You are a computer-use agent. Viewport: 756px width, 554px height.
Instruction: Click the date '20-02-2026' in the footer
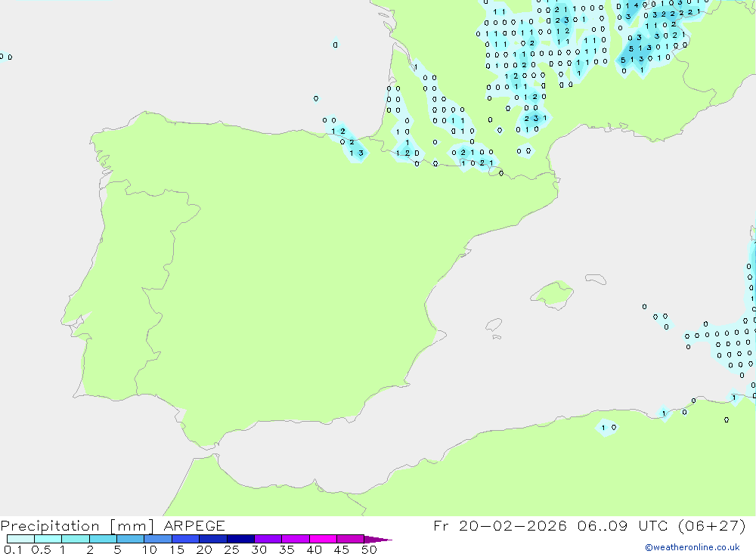click(x=513, y=525)
